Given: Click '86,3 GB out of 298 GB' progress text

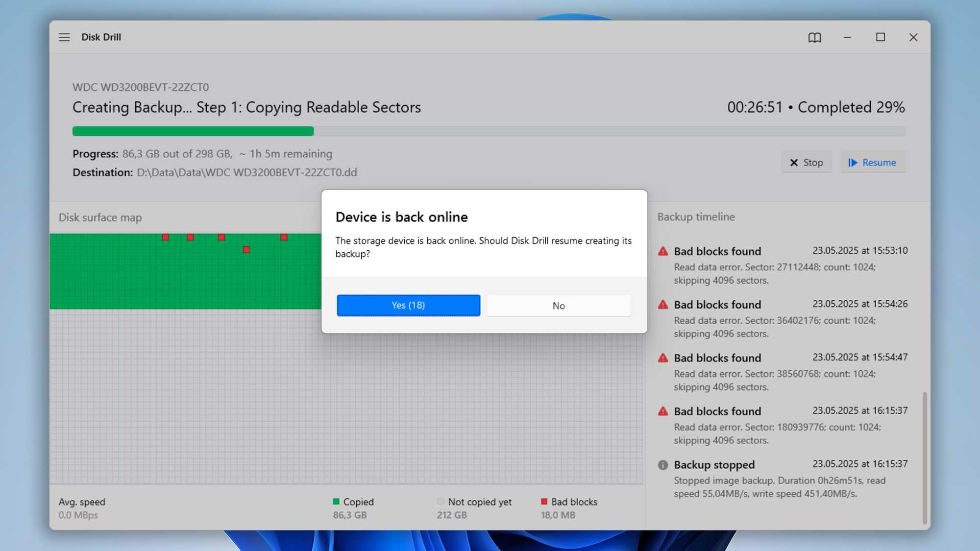Looking at the screenshot, I should click(x=177, y=154).
